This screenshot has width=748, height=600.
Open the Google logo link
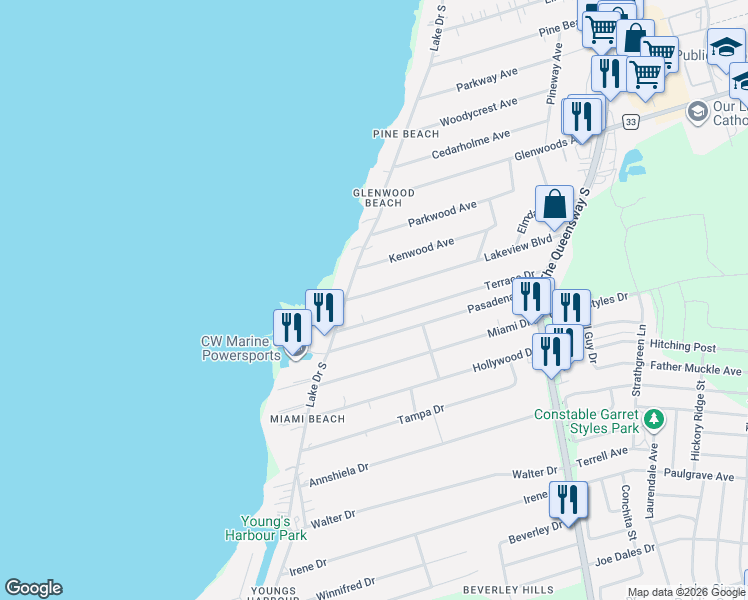pyautogui.click(x=33, y=588)
